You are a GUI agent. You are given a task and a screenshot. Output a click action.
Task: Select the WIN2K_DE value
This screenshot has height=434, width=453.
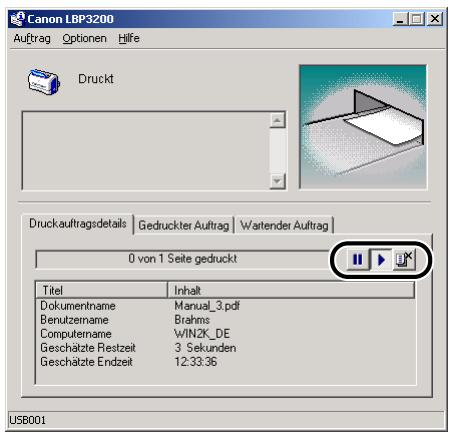click(x=202, y=334)
